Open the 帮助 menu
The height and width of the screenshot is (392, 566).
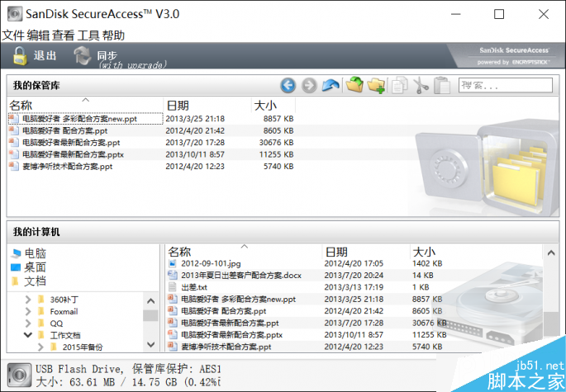[113, 35]
